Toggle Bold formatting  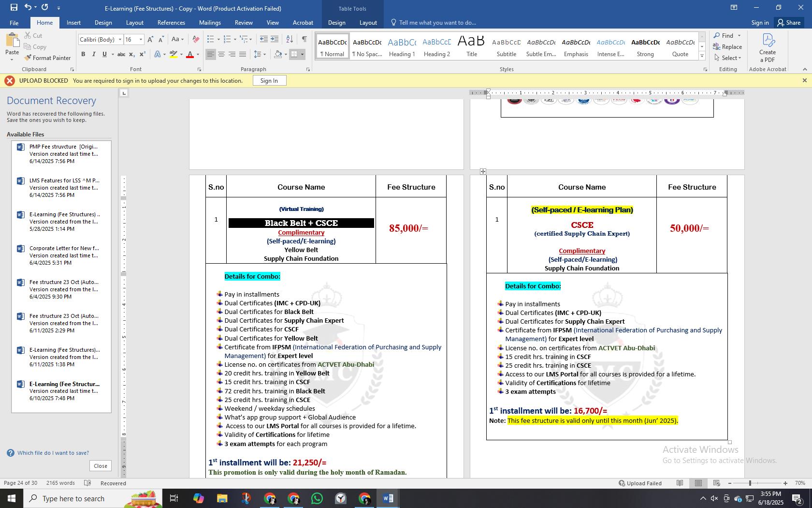pos(83,55)
